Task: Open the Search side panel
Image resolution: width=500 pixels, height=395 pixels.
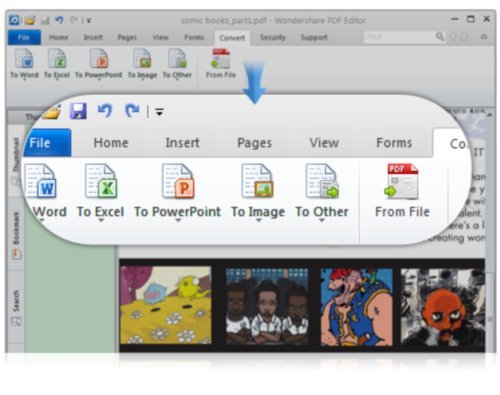Action: 16,307
